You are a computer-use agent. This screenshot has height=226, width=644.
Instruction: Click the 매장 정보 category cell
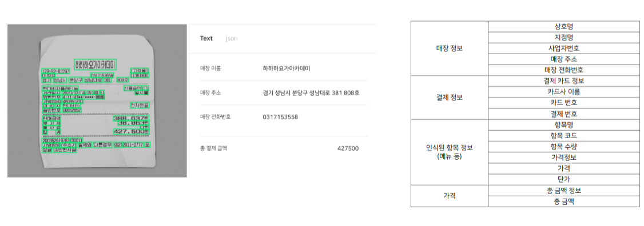click(450, 48)
